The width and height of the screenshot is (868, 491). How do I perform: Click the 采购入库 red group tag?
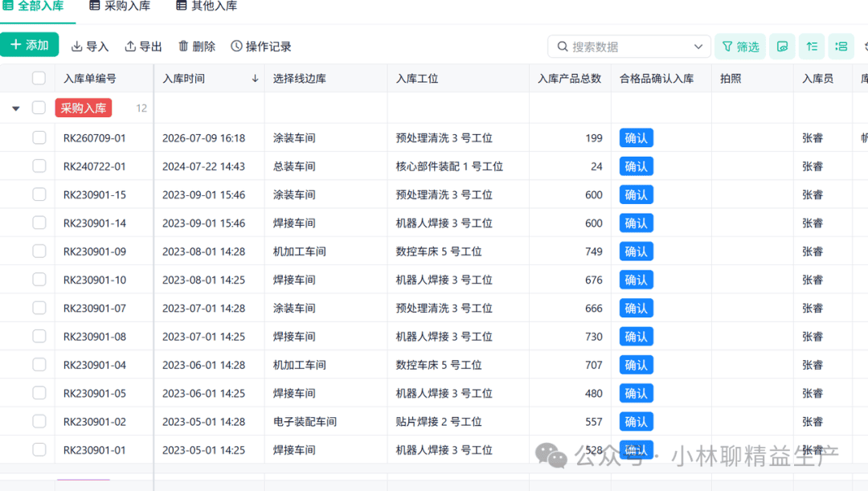(x=83, y=108)
